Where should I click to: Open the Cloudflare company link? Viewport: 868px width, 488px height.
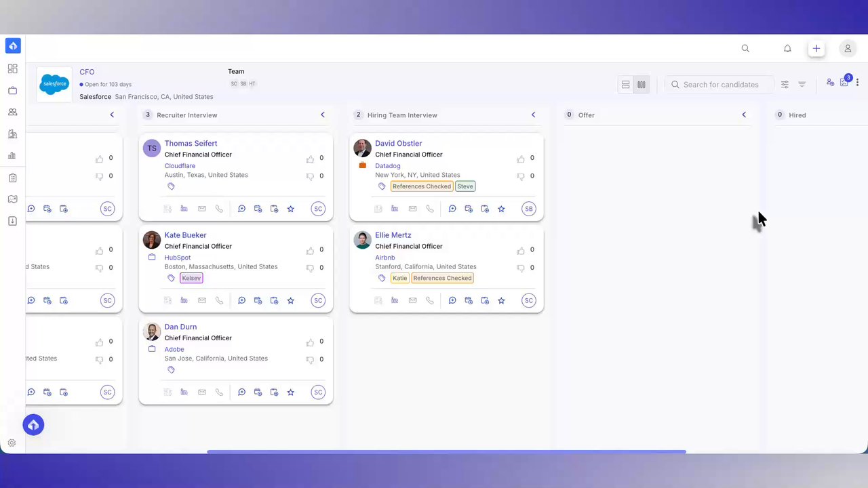[180, 166]
